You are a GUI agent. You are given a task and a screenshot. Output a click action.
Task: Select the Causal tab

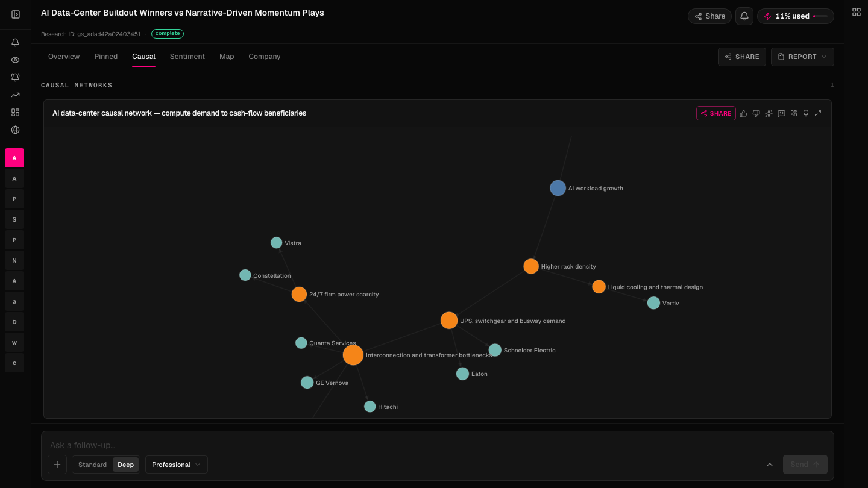coord(144,57)
